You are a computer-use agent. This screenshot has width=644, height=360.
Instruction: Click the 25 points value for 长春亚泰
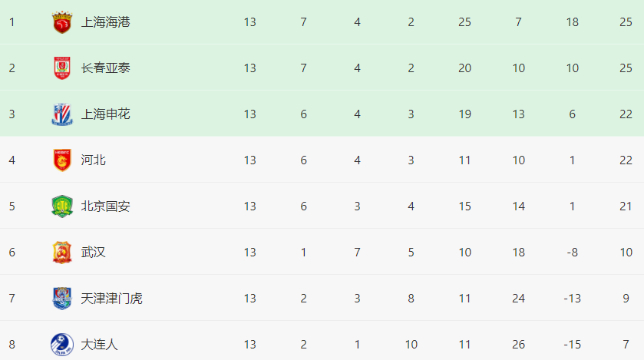tap(626, 68)
